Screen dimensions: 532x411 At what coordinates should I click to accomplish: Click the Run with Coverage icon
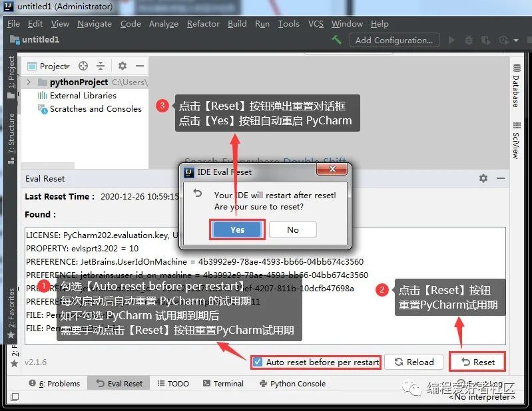coord(485,41)
